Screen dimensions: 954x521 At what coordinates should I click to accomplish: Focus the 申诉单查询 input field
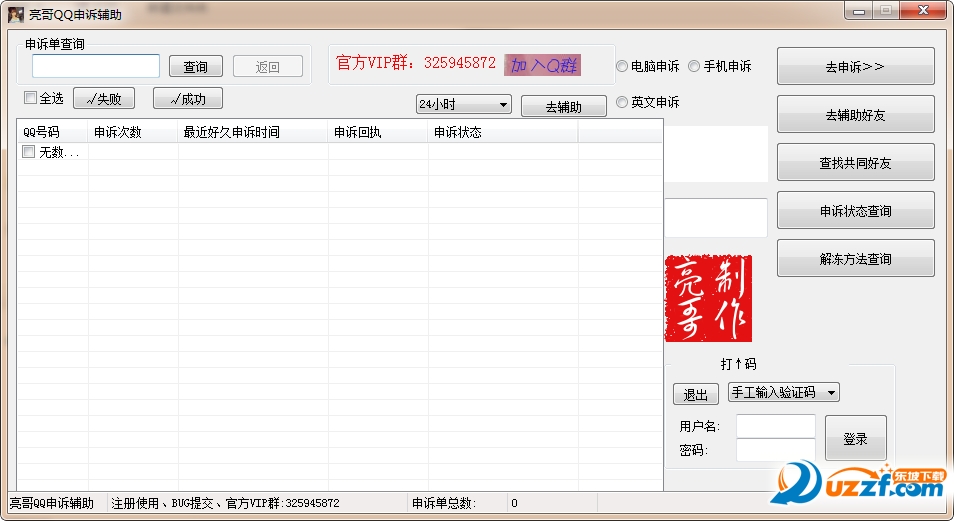tap(96, 66)
